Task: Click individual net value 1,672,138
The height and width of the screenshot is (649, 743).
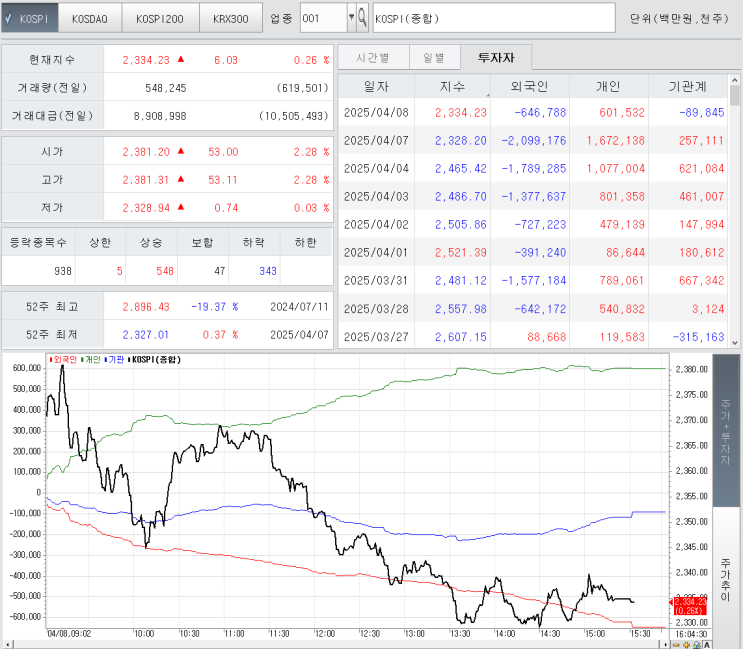Action: coord(616,141)
